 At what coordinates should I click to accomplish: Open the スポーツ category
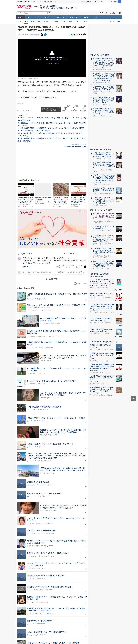(56, 21)
